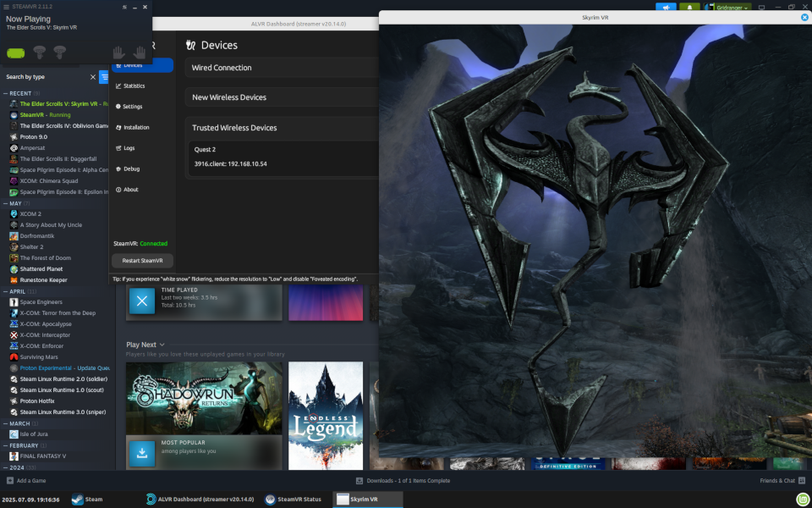812x508 pixels.
Task: Expand the Wired Connection section in ALVR
Action: (x=282, y=68)
